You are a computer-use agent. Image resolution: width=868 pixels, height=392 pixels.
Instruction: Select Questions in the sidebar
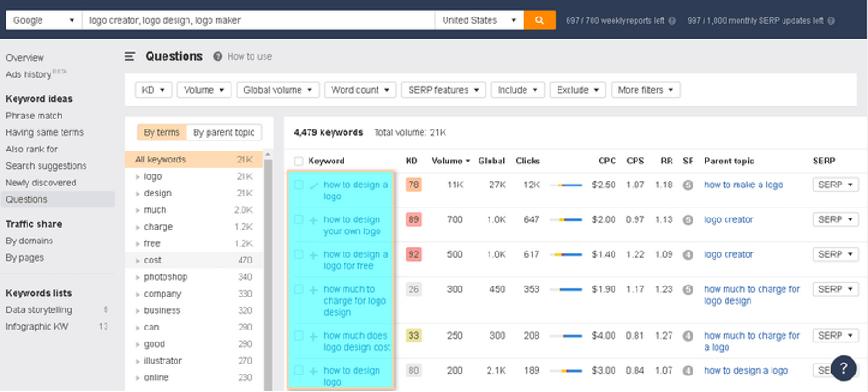tap(58, 199)
